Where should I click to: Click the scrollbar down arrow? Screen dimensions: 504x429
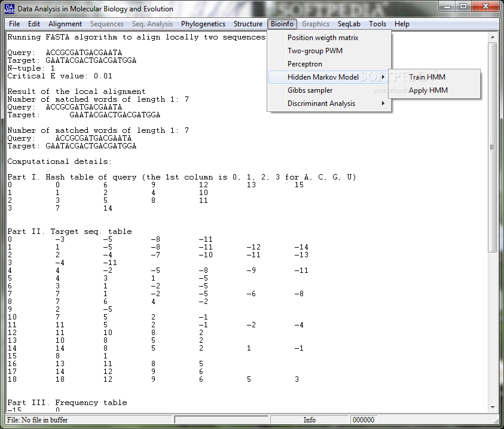coord(493,407)
